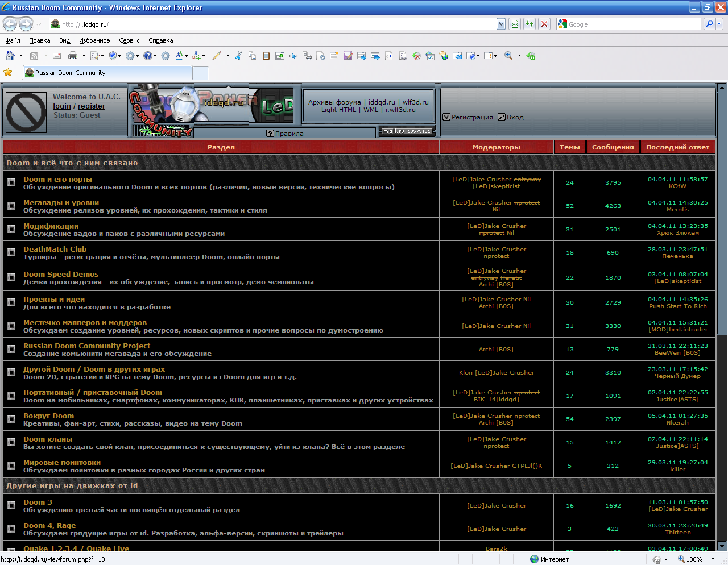Expand the search provider dropdown arrow
This screenshot has width=728, height=565.
coord(719,24)
